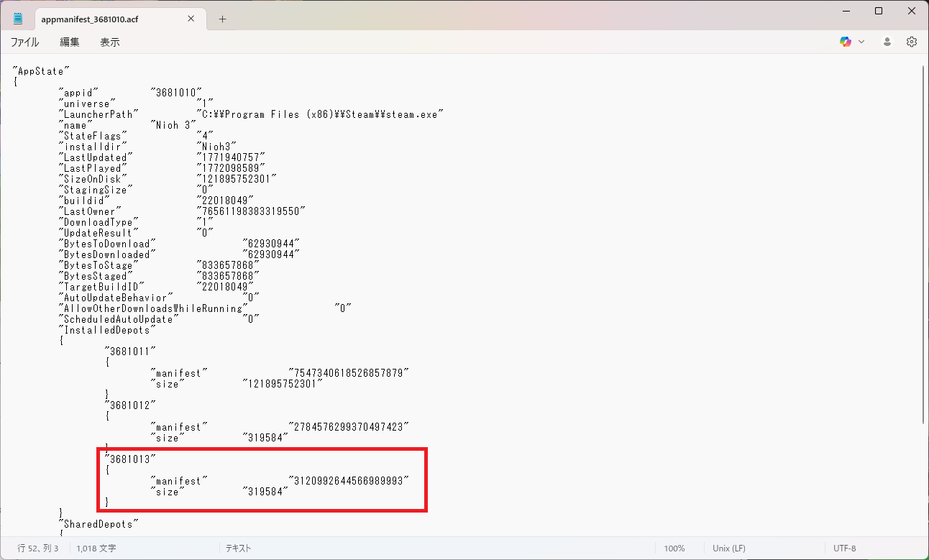This screenshot has height=560, width=929.
Task: Open the 編集 menu
Action: (70, 42)
